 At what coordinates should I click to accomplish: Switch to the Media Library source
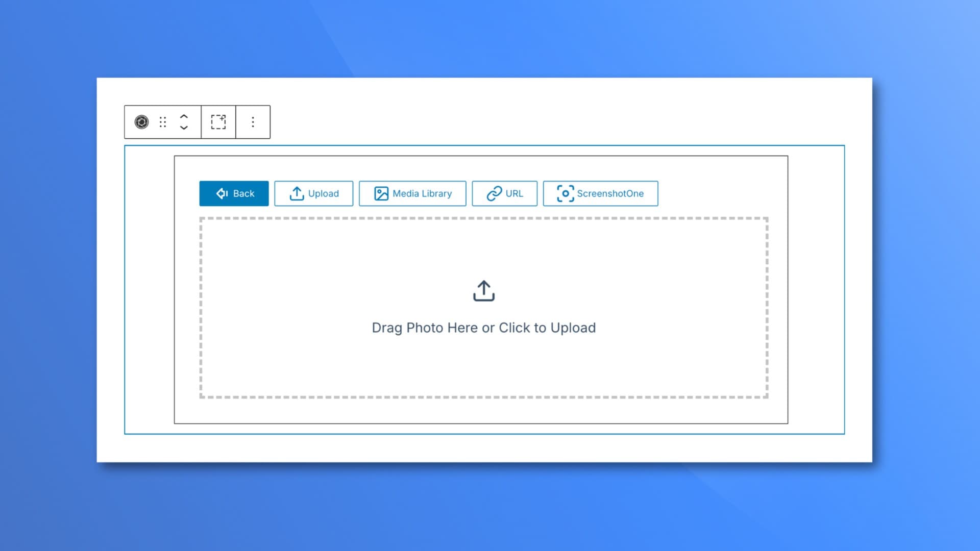point(412,193)
